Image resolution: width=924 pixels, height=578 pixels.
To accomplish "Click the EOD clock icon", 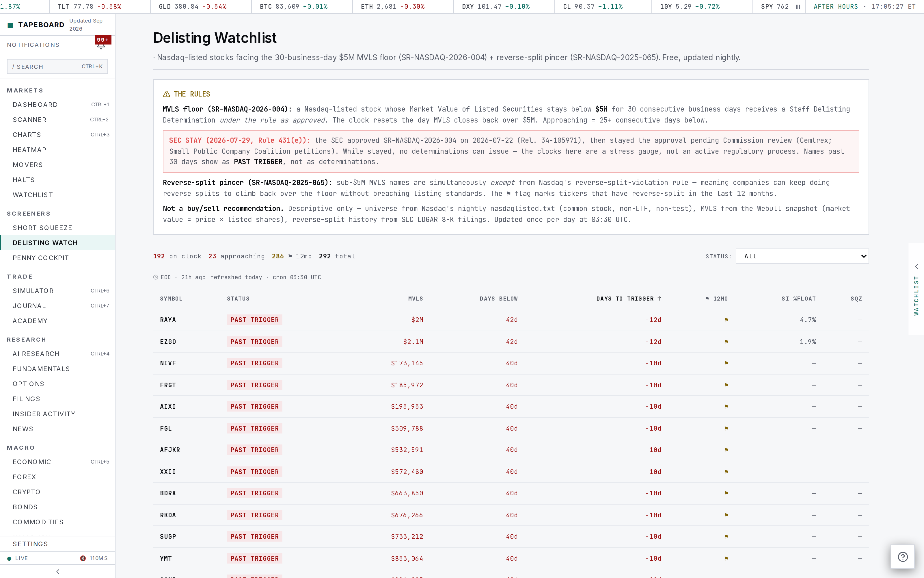I will (156, 277).
